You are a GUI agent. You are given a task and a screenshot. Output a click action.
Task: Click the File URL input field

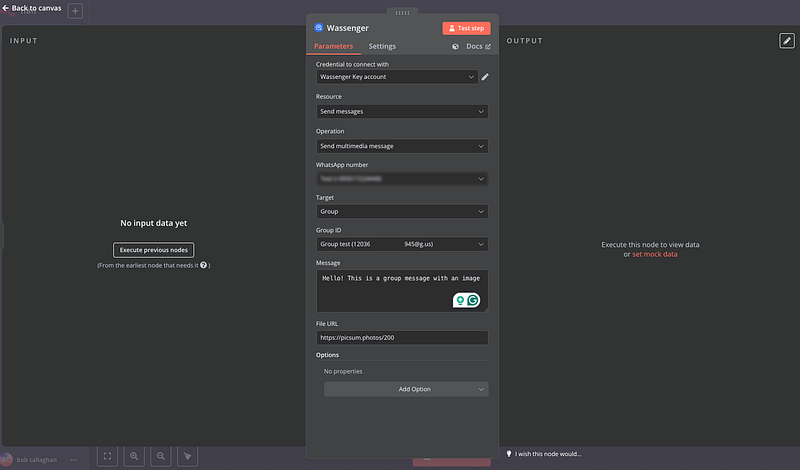402,338
